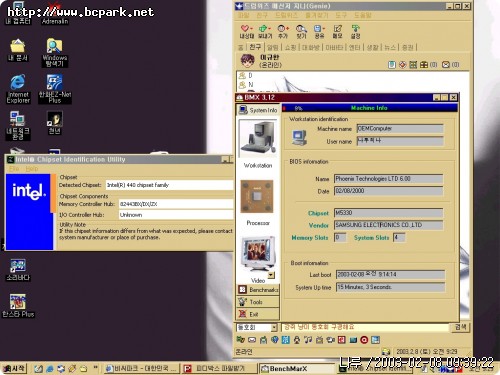The width and height of the screenshot is (500, 375).
Task: Open Windows 탐색기 desktop shortcut
Action: pos(55,52)
